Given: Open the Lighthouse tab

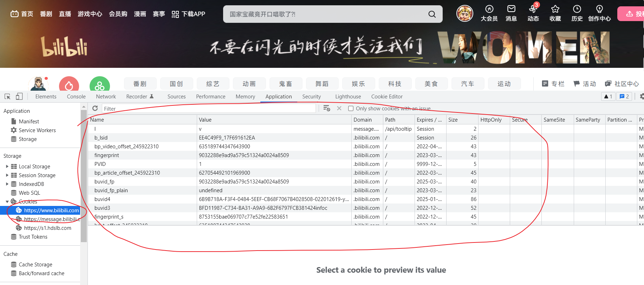Looking at the screenshot, I should 348,96.
